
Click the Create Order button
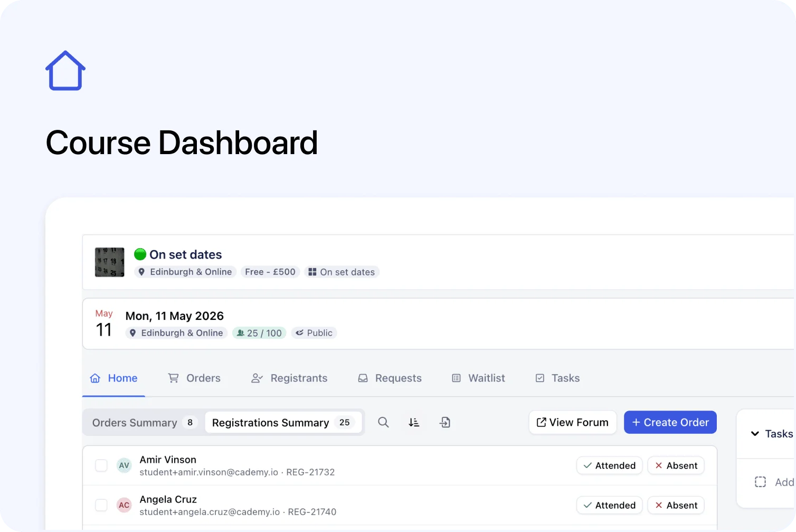tap(670, 422)
